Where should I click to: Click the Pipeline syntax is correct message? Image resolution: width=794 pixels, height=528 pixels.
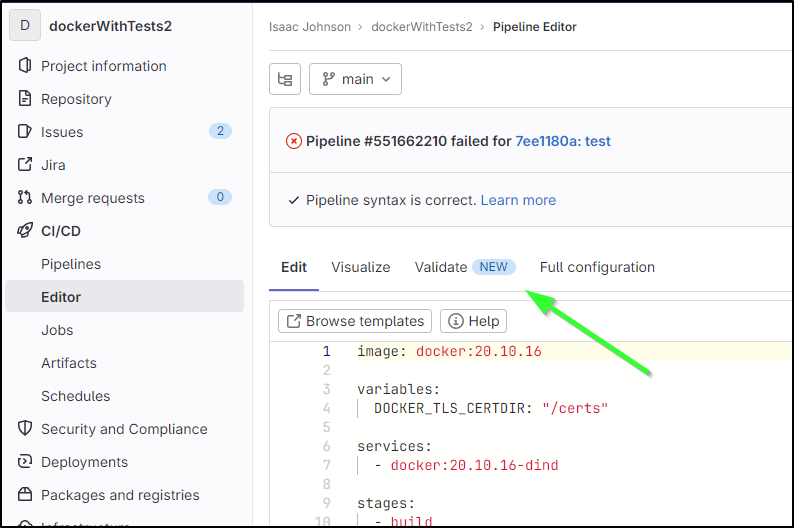pyautogui.click(x=391, y=200)
